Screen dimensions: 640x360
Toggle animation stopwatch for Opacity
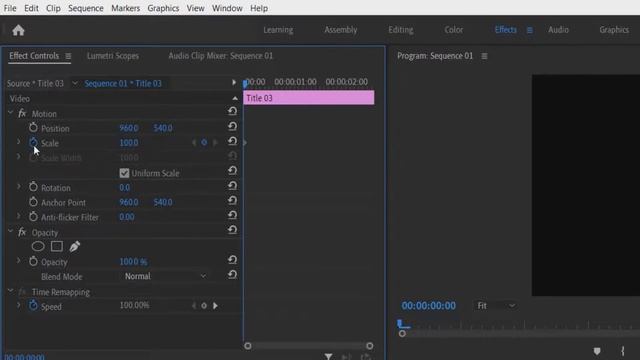click(x=33, y=261)
